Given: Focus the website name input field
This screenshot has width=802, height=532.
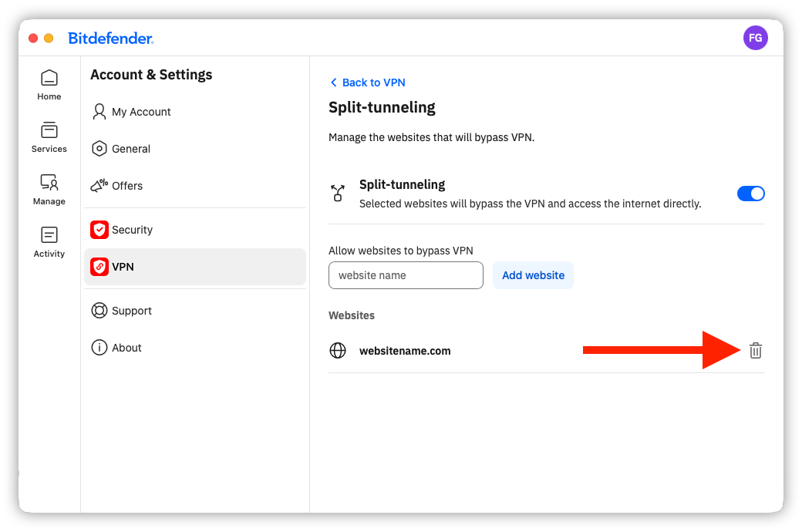Looking at the screenshot, I should (x=406, y=275).
